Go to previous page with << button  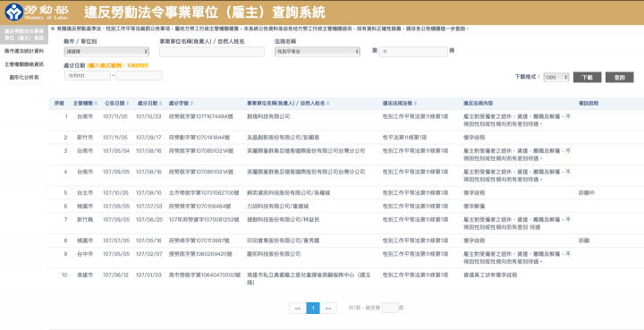[298, 309]
